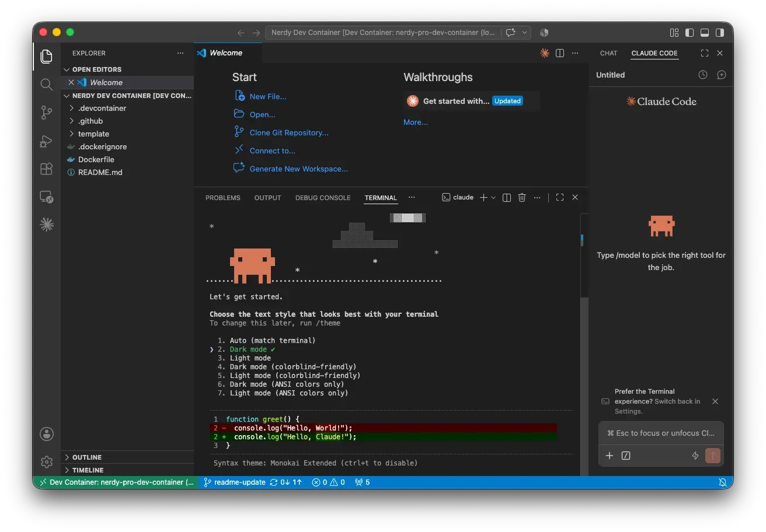This screenshot has height=532, width=766.
Task: Click the More walkthroughs link
Action: (416, 123)
